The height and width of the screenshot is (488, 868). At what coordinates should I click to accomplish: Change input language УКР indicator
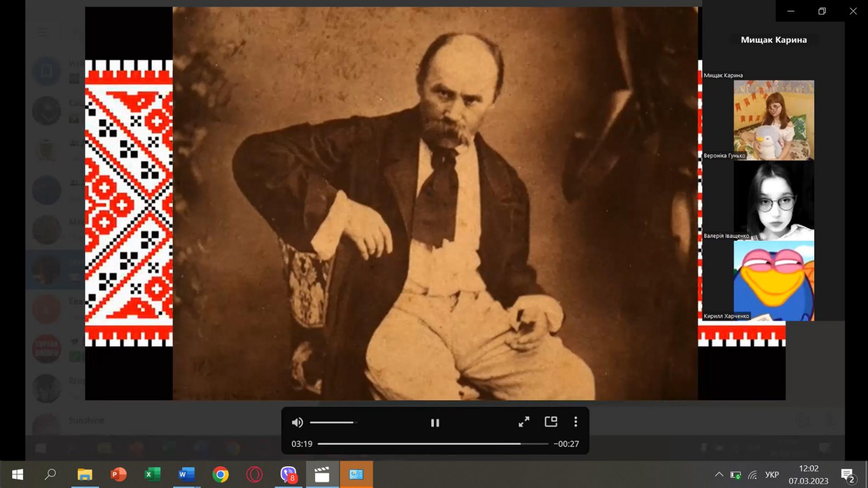tap(771, 474)
